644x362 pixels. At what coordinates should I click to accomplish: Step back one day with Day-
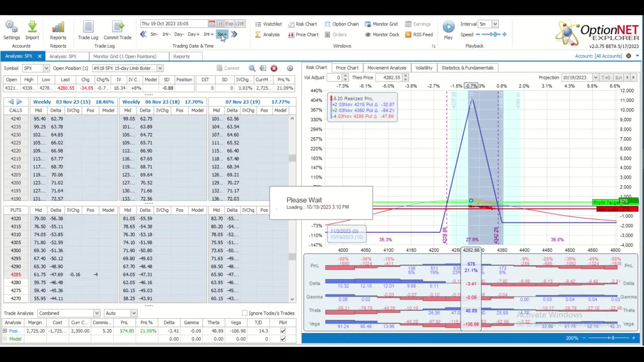click(x=179, y=34)
